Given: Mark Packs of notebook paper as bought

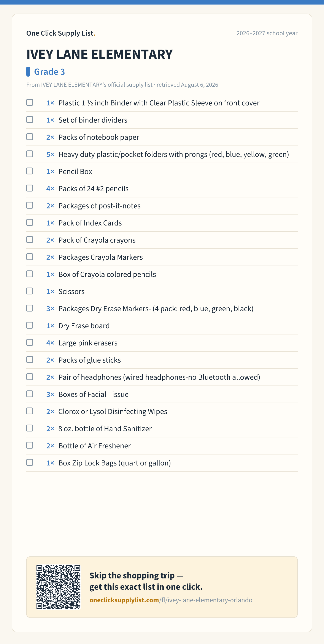Looking at the screenshot, I should [x=30, y=137].
